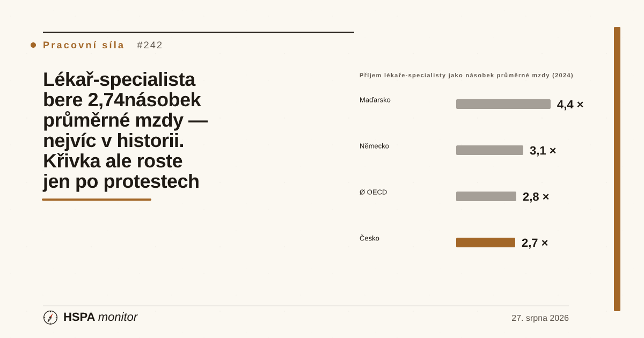The width and height of the screenshot is (644, 338).
Task: Click the brown underline below the headline
Action: (97, 200)
